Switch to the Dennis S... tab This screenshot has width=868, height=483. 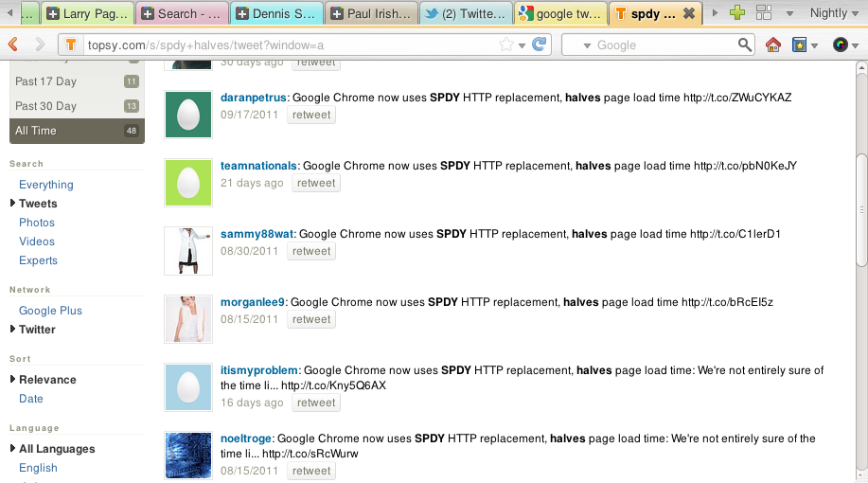[x=276, y=13]
